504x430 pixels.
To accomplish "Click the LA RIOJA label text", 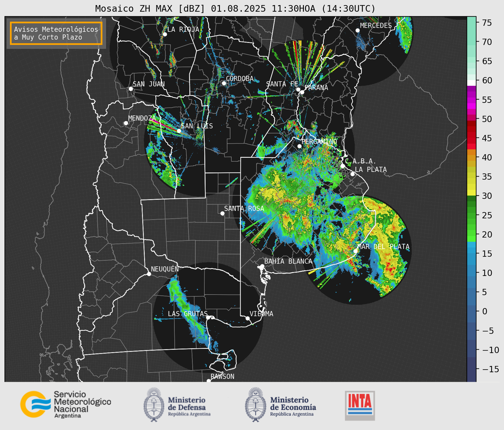I will (x=183, y=29).
